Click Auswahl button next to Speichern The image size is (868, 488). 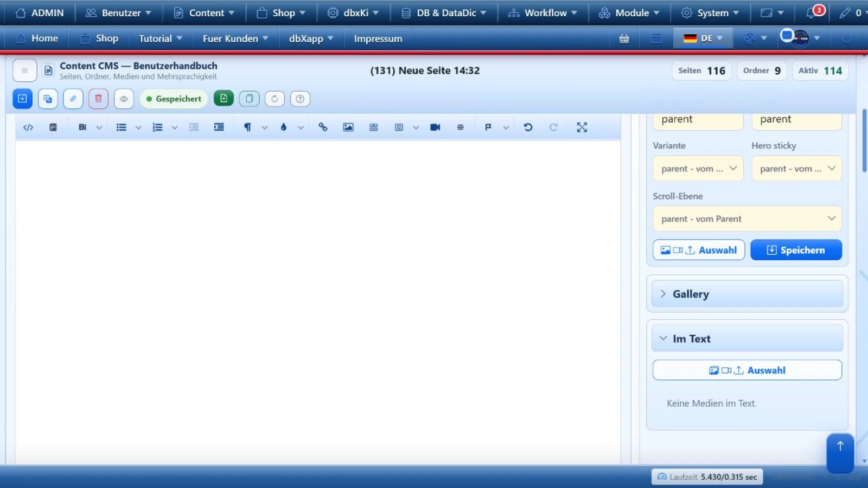(699, 250)
